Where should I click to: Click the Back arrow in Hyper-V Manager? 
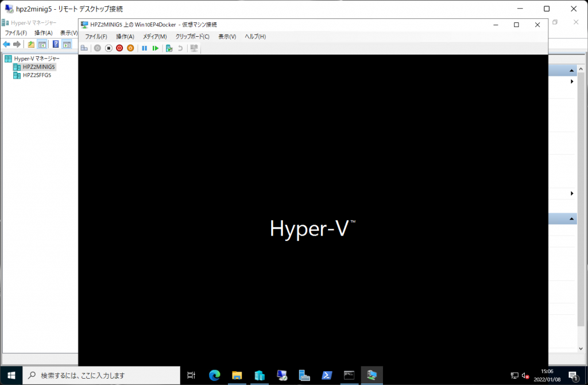(6, 44)
